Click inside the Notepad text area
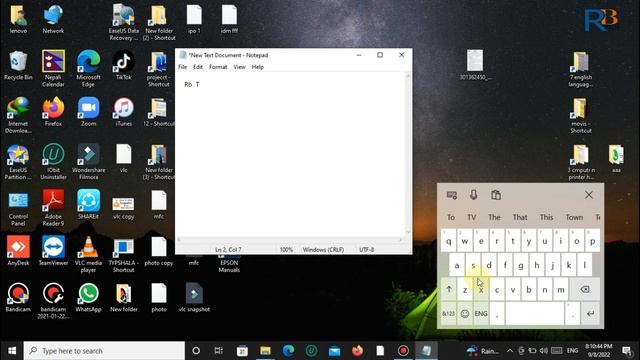 (291, 155)
